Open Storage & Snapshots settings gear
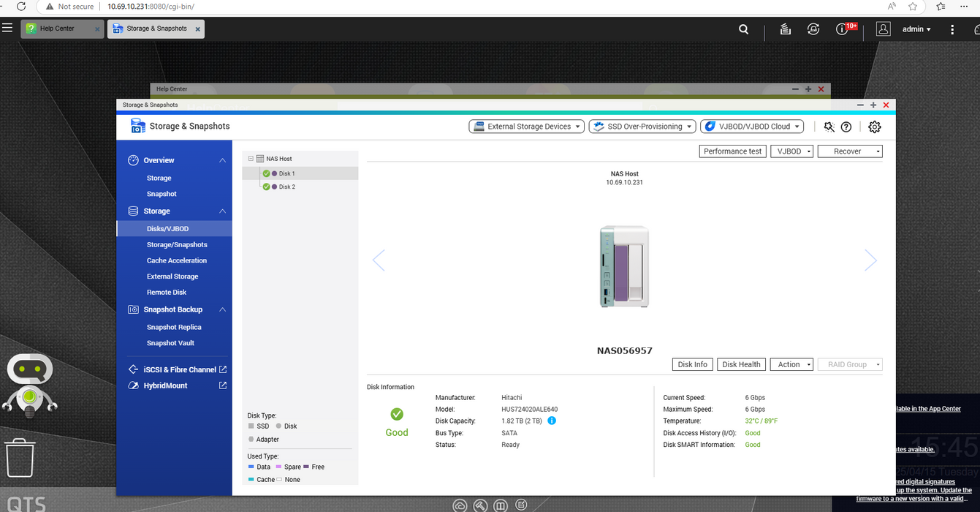This screenshot has width=980, height=512. 874,127
